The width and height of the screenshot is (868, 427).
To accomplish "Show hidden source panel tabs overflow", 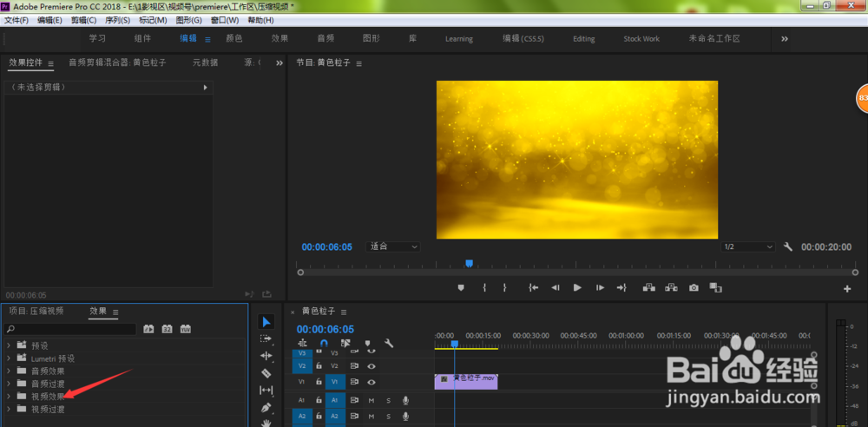I will (x=279, y=63).
